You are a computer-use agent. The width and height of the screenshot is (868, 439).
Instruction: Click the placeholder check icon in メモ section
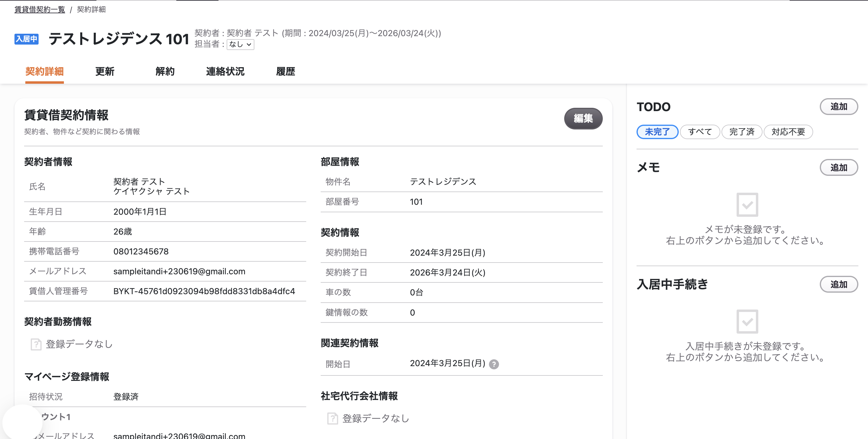pyautogui.click(x=747, y=205)
